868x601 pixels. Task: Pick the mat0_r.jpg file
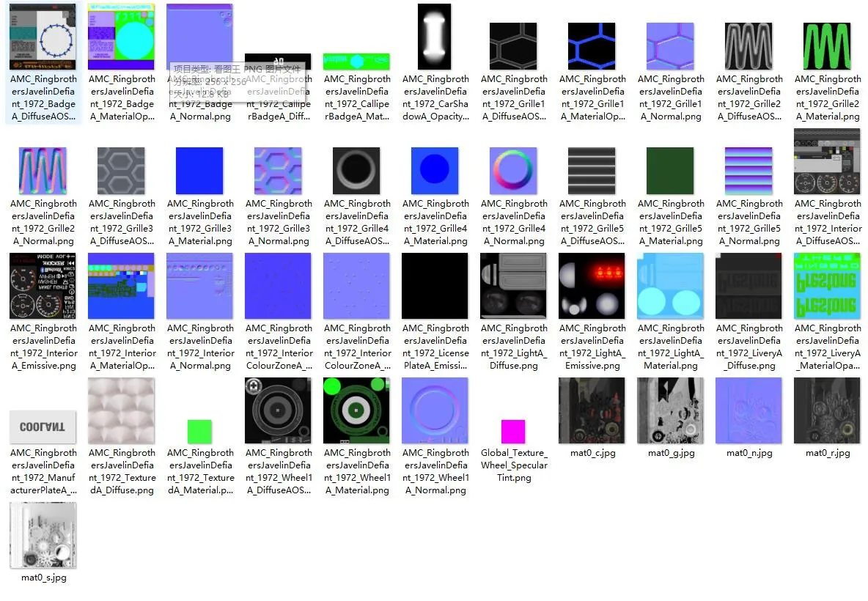[x=827, y=410]
